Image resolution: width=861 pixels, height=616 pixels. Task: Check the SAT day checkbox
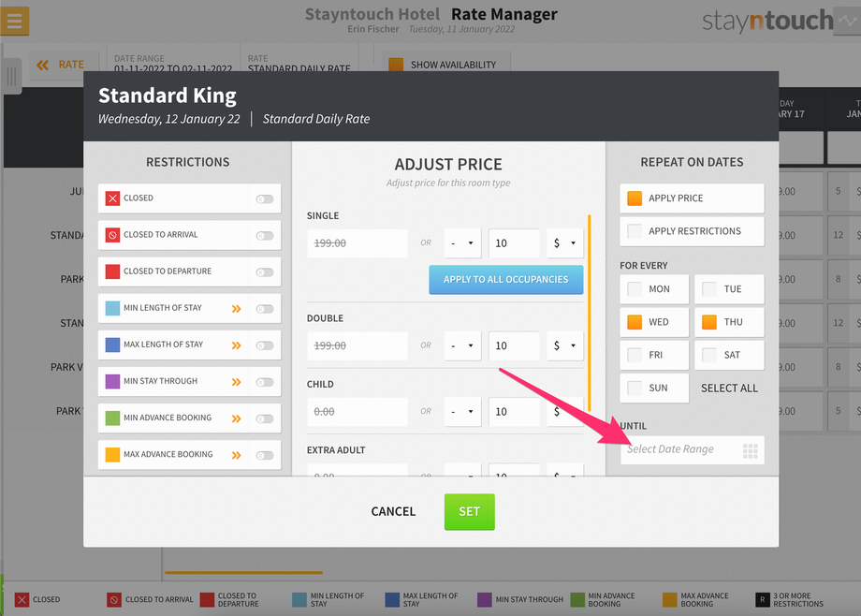tap(709, 355)
